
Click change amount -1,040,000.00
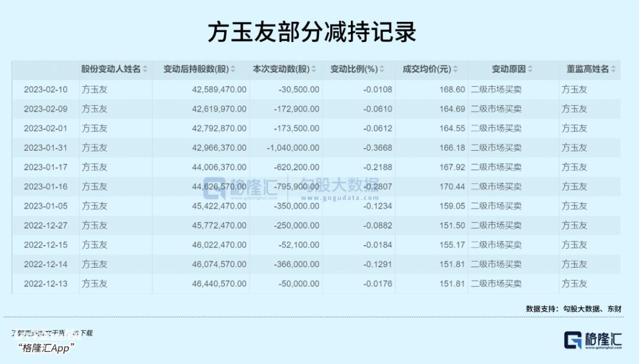coord(293,148)
